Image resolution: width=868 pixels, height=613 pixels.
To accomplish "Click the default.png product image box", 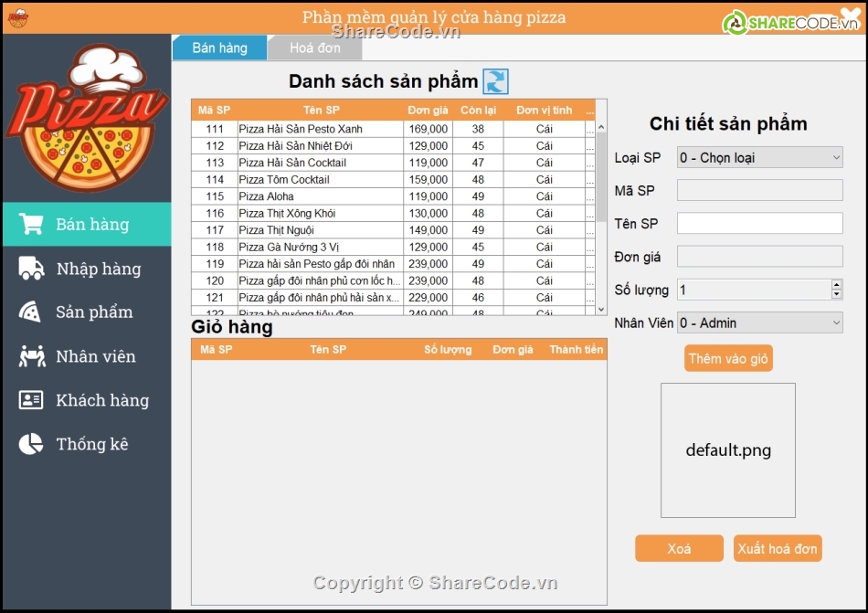I will (728, 450).
